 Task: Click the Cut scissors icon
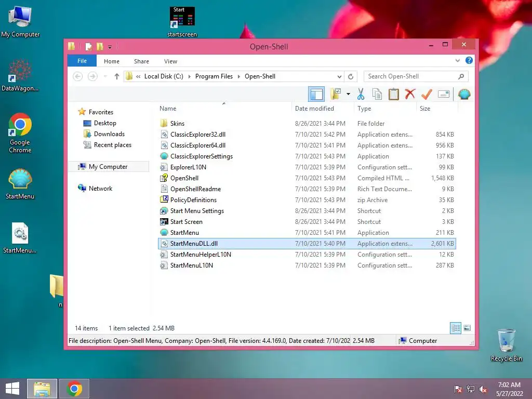tap(361, 94)
